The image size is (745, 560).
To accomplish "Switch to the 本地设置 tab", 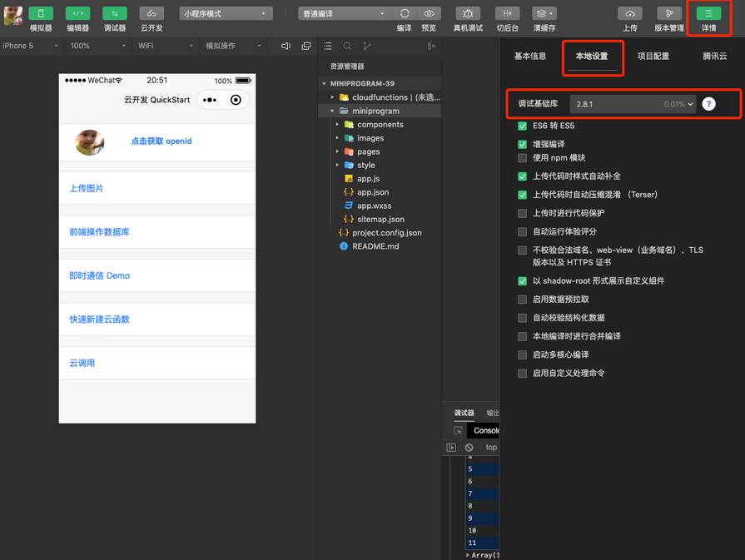I will 592,56.
